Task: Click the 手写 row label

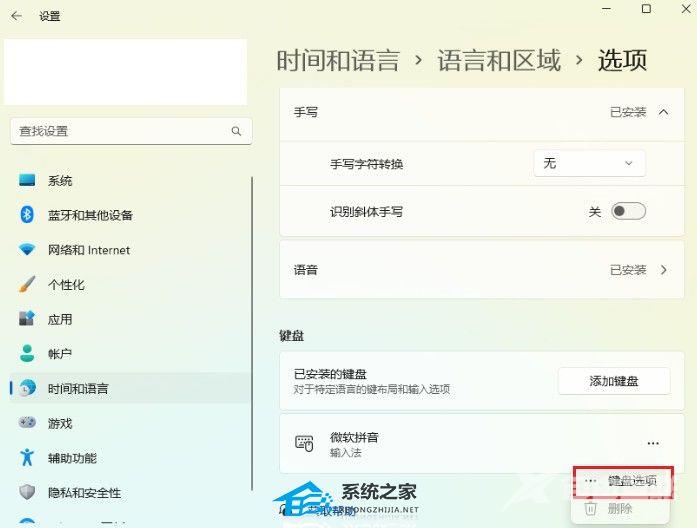Action: (x=306, y=112)
